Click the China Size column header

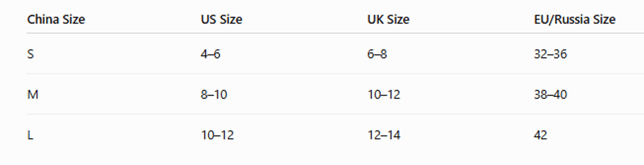56,19
